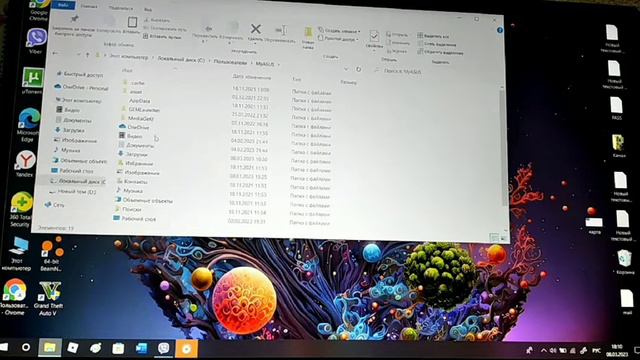Viewport: 640px width, 360px height.
Task: Open Viber from the taskbar
Action: 163,348
